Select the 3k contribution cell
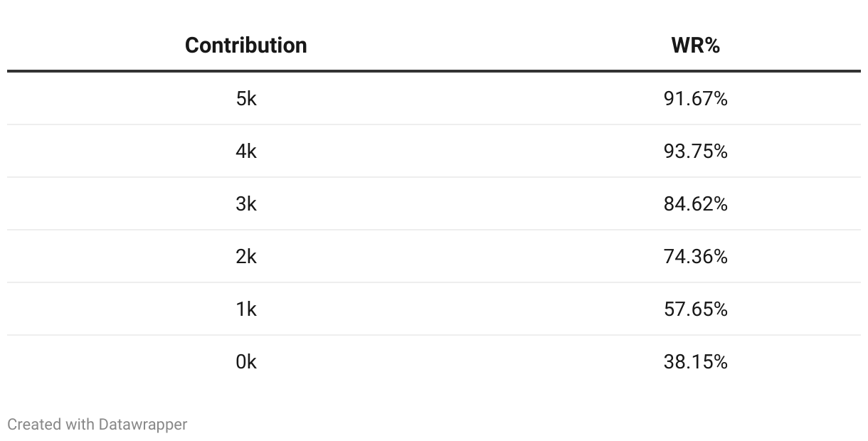Viewport: 868px width, 441px height. tap(245, 204)
